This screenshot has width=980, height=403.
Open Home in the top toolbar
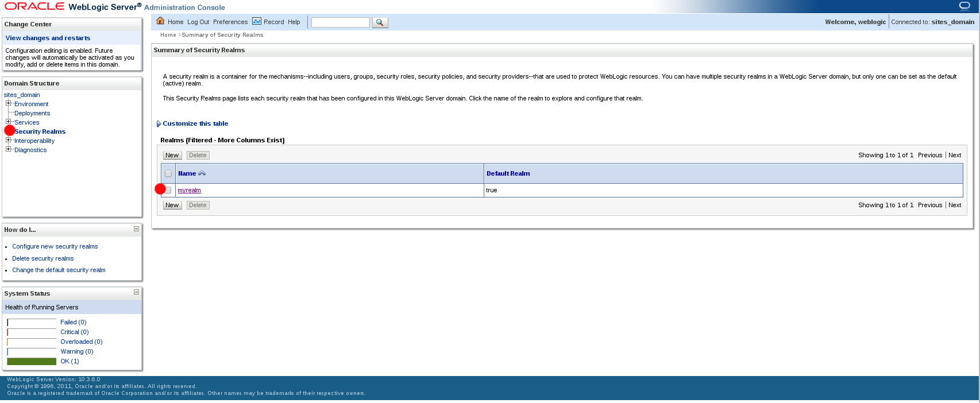pyautogui.click(x=175, y=22)
